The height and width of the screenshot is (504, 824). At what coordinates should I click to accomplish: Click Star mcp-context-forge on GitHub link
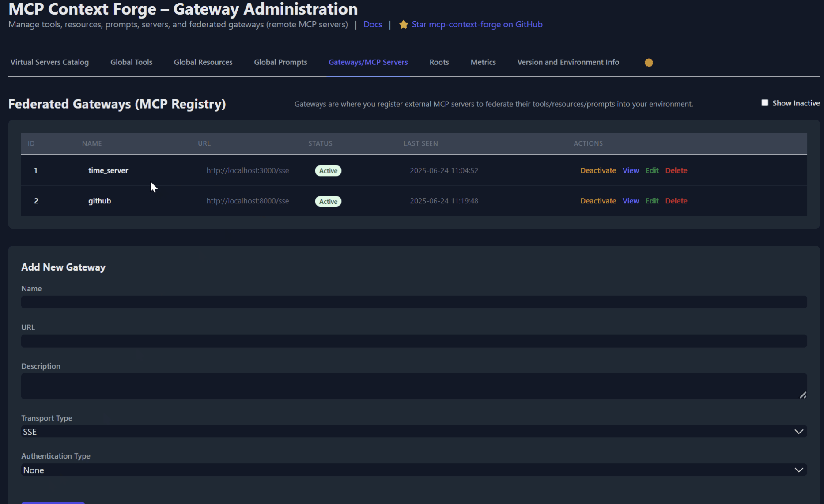pos(477,25)
